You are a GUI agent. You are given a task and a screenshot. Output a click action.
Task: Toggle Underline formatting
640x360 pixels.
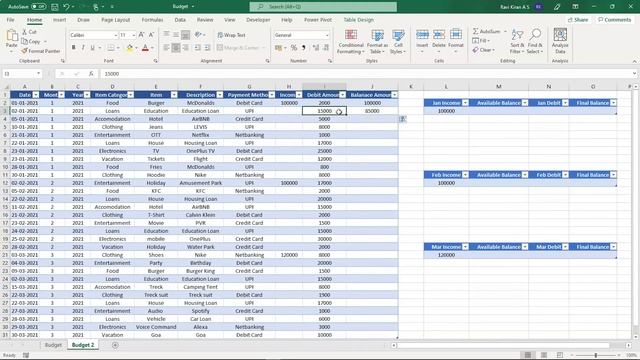[92, 48]
